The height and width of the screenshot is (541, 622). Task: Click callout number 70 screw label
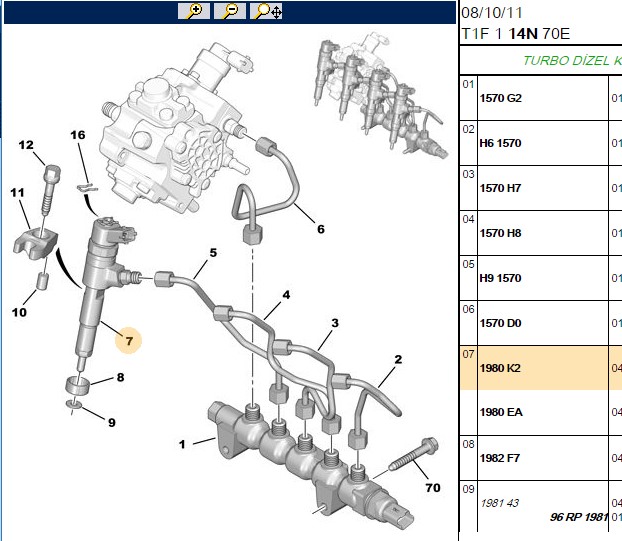tap(433, 487)
